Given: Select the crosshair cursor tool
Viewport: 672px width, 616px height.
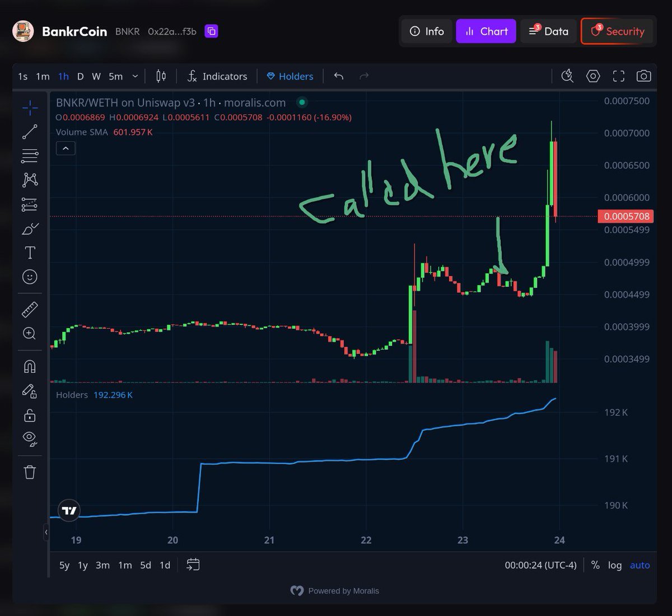Looking at the screenshot, I should tap(30, 108).
